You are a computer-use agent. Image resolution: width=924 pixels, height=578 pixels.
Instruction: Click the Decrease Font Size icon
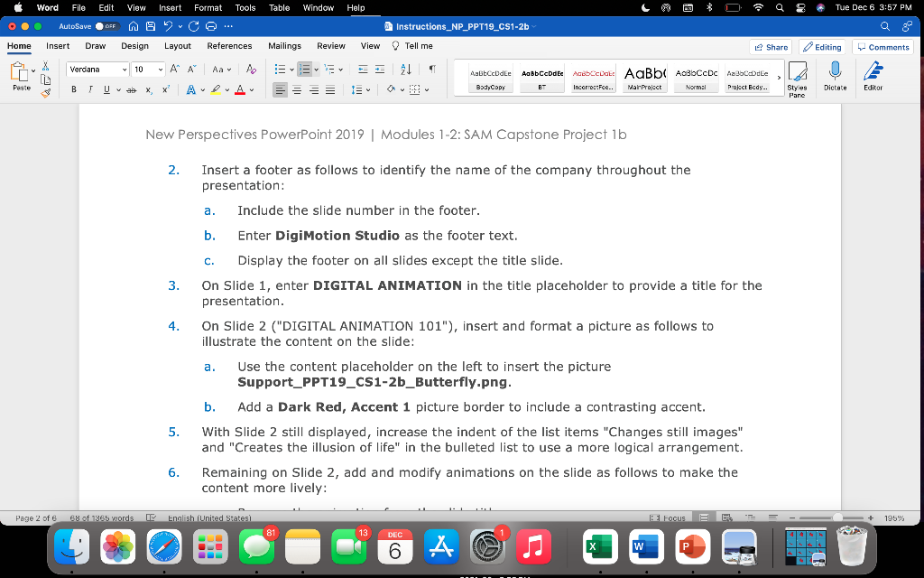(191, 70)
